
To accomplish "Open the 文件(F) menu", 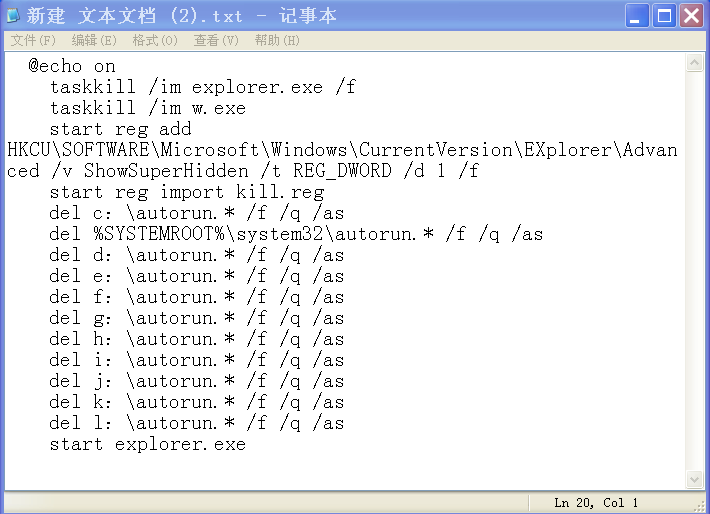I will coord(33,40).
